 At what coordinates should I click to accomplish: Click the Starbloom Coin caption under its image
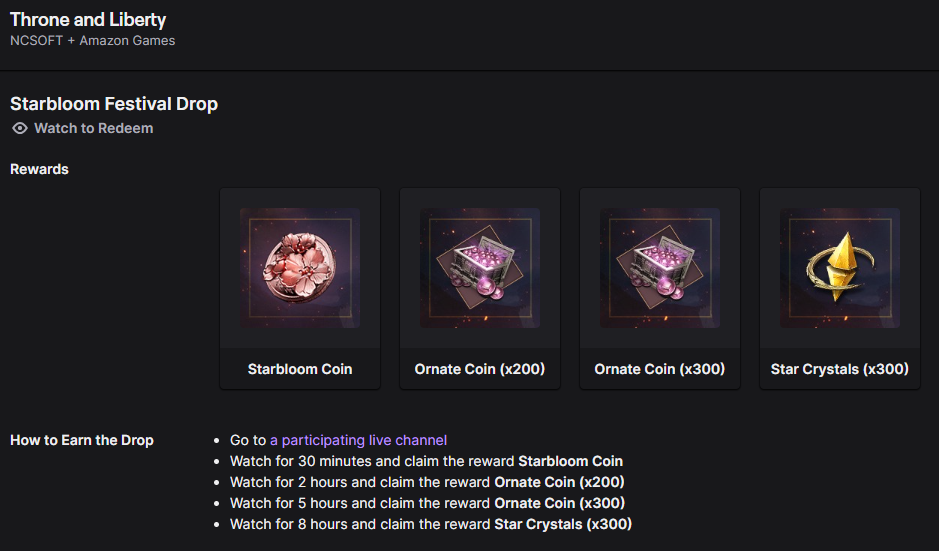[x=300, y=369]
